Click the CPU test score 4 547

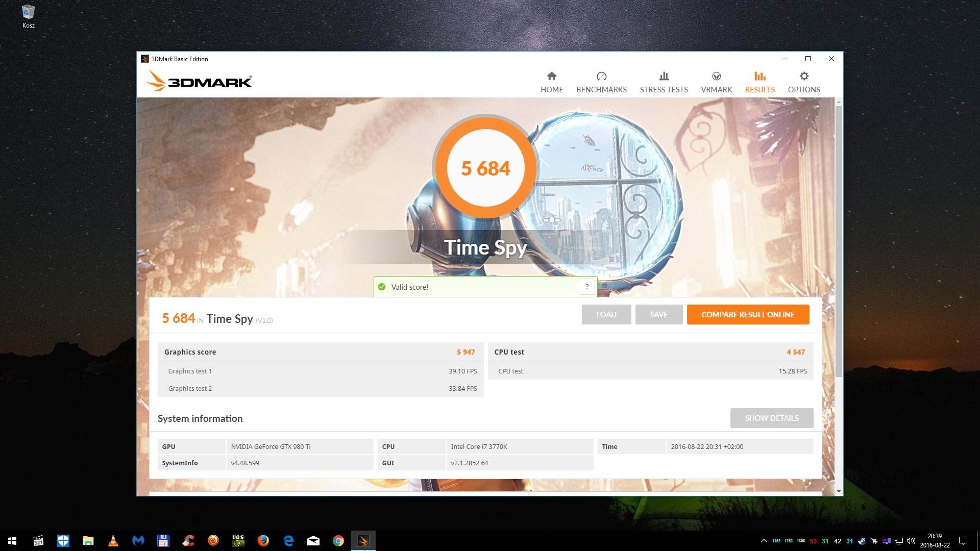pos(796,352)
